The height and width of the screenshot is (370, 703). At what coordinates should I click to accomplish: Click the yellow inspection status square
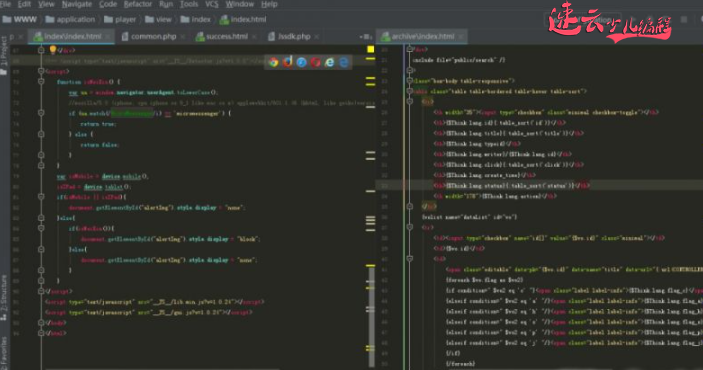(370, 49)
